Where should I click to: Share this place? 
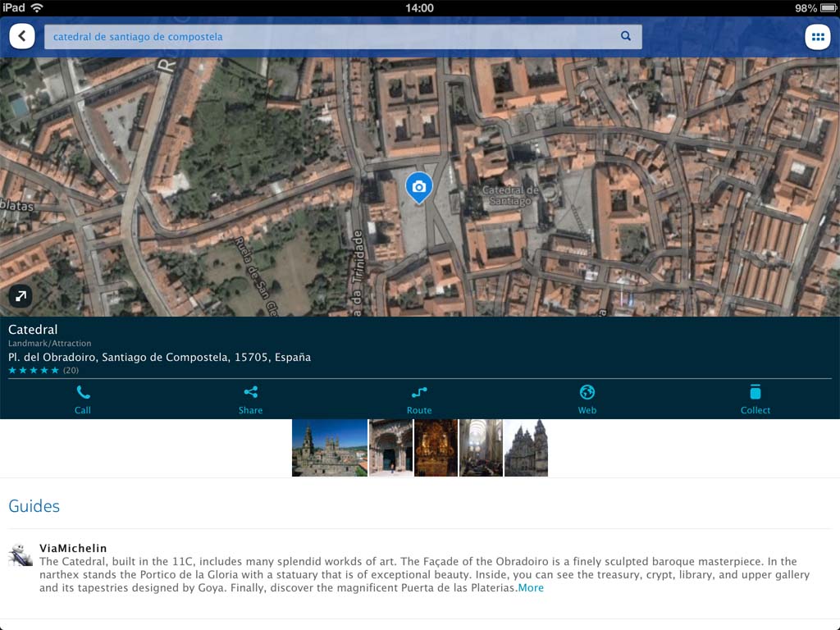[x=250, y=399]
